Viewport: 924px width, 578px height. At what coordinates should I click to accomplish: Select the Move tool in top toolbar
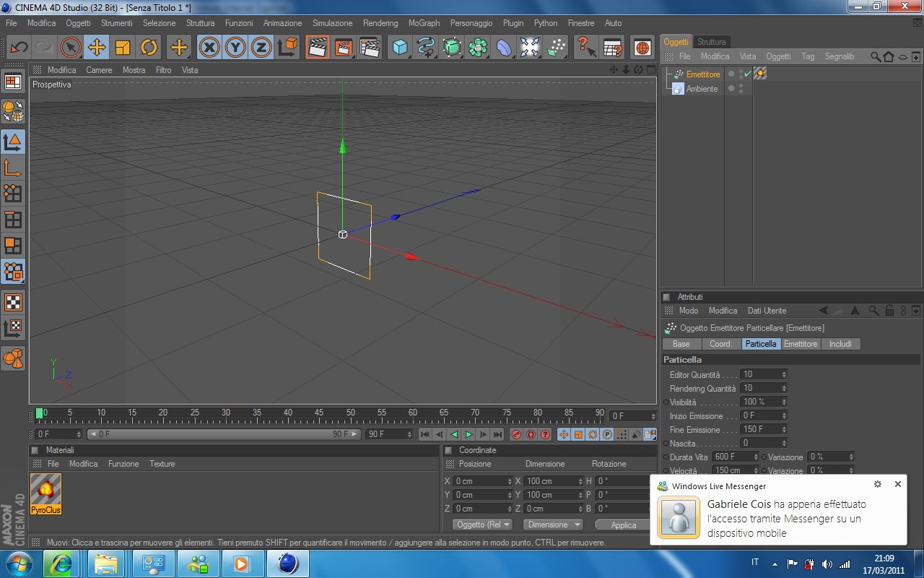[x=96, y=48]
